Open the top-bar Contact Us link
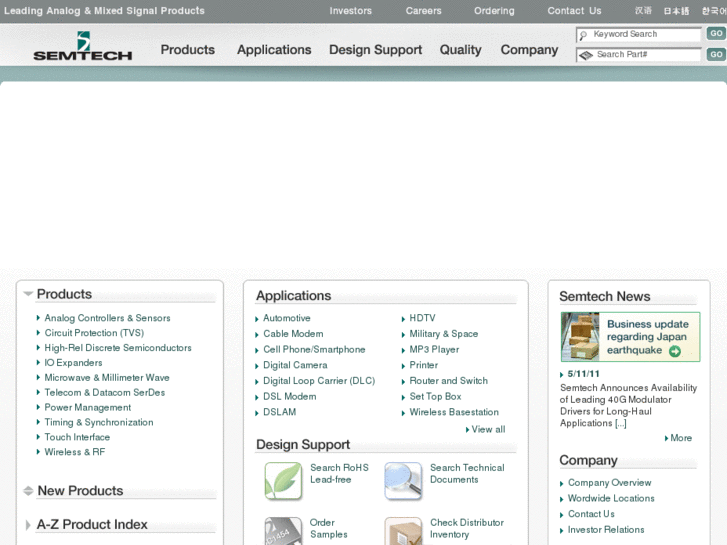The width and height of the screenshot is (727, 545). pos(574,11)
